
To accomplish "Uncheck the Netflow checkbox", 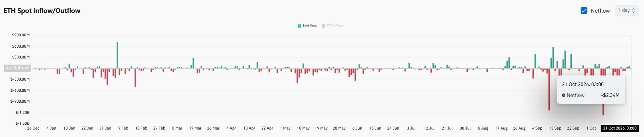I will coord(584,11).
